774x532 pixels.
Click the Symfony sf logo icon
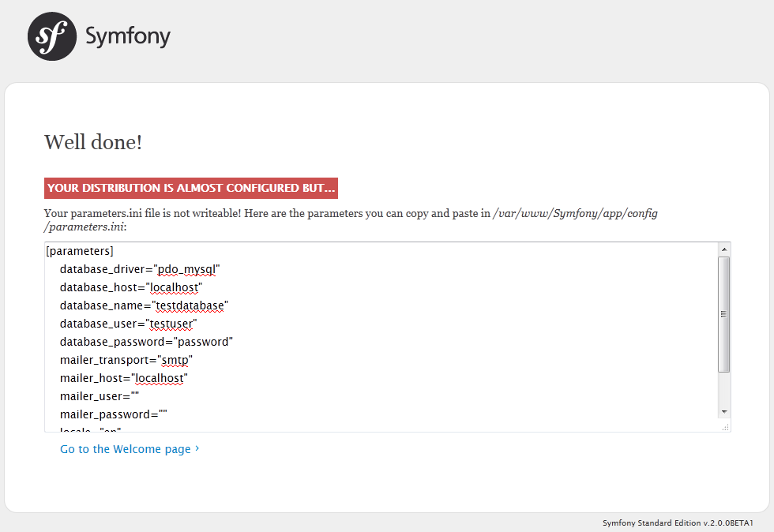coord(52,36)
